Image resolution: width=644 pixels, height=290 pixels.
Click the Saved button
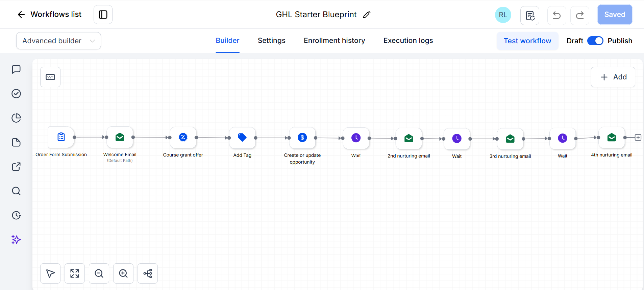tap(615, 15)
